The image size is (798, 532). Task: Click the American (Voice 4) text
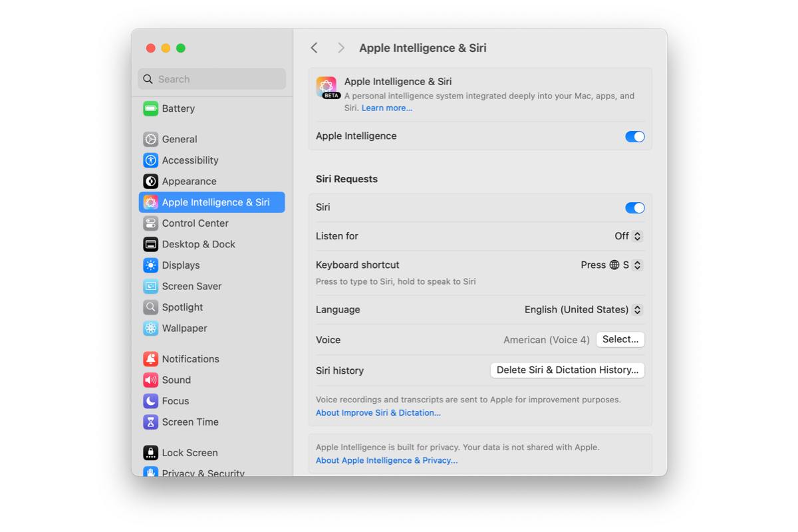point(547,340)
